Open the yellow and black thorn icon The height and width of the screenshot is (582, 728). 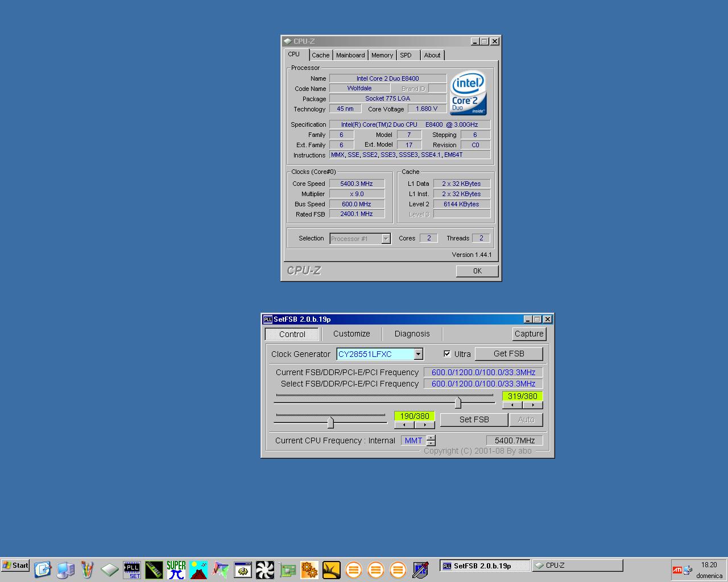[332, 569]
